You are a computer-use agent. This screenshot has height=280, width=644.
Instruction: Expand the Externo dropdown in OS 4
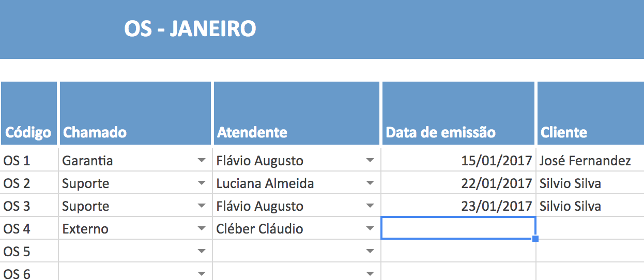pyautogui.click(x=202, y=229)
